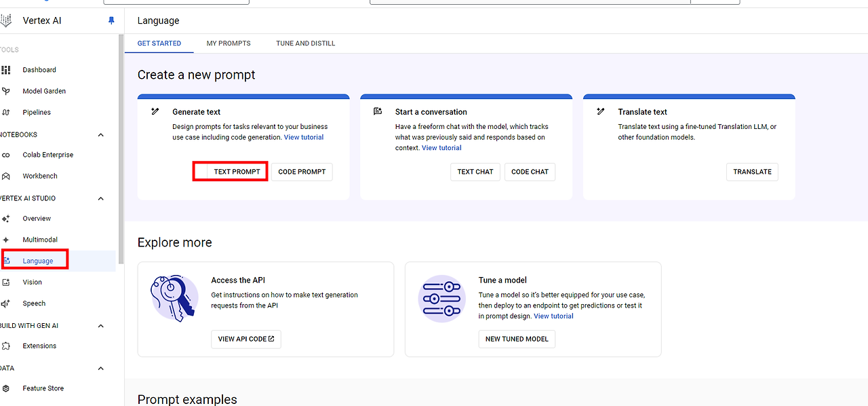Open Extensions in the sidebar
This screenshot has height=406, width=868.
click(39, 346)
